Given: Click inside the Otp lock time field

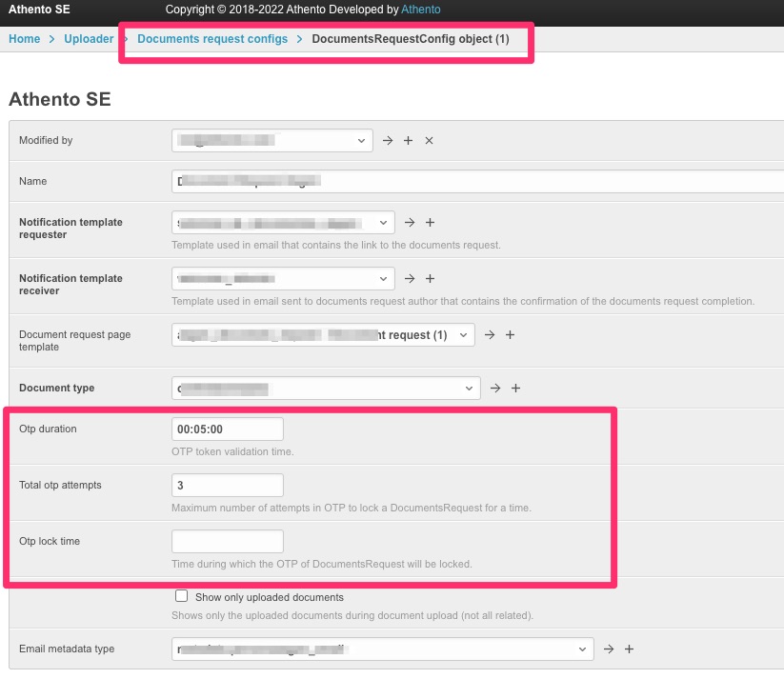Looking at the screenshot, I should 227,541.
